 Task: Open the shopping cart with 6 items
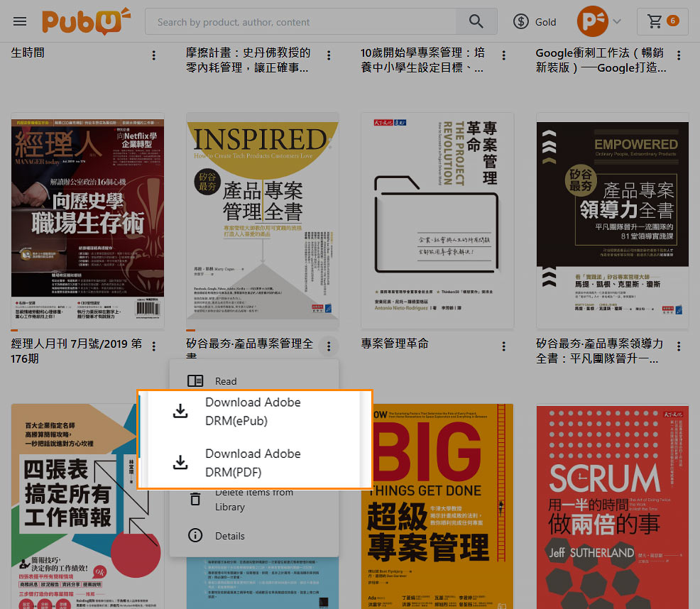[x=662, y=21]
